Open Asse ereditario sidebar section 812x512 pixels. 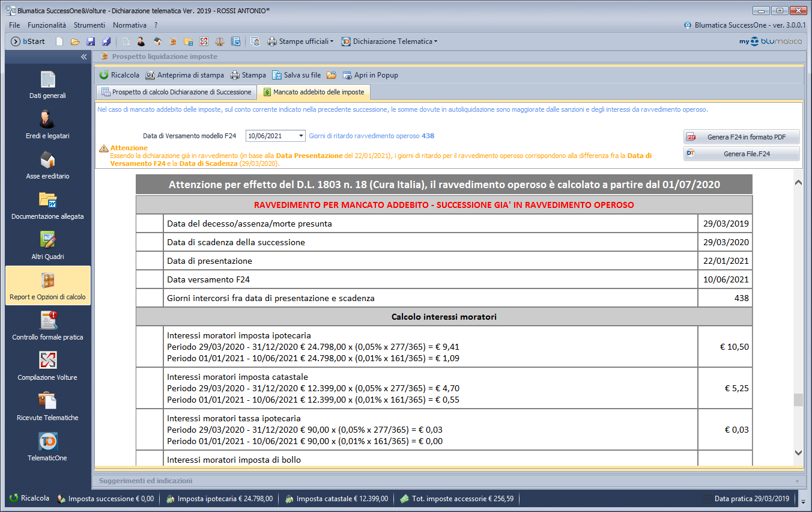pyautogui.click(x=48, y=165)
